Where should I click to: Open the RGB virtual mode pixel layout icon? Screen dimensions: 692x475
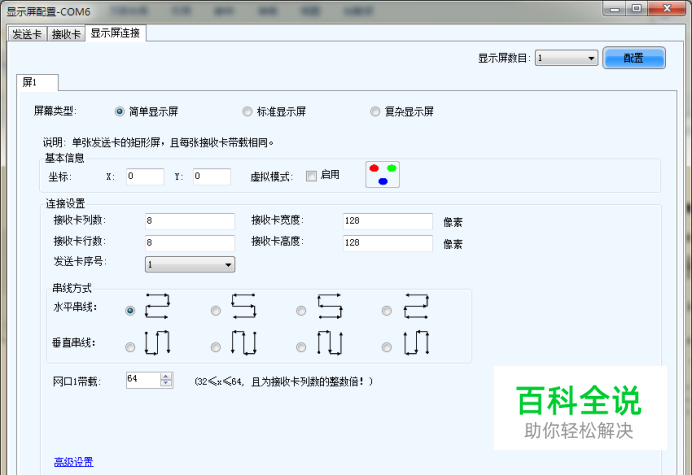coord(383,174)
